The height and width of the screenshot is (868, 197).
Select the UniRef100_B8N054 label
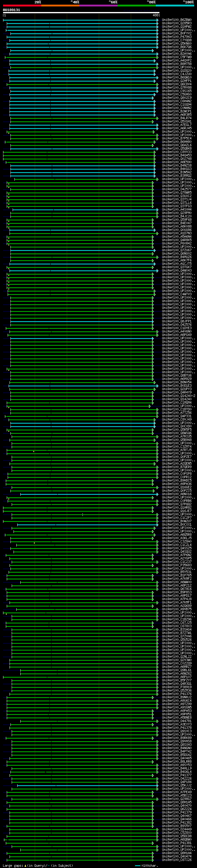176,382
